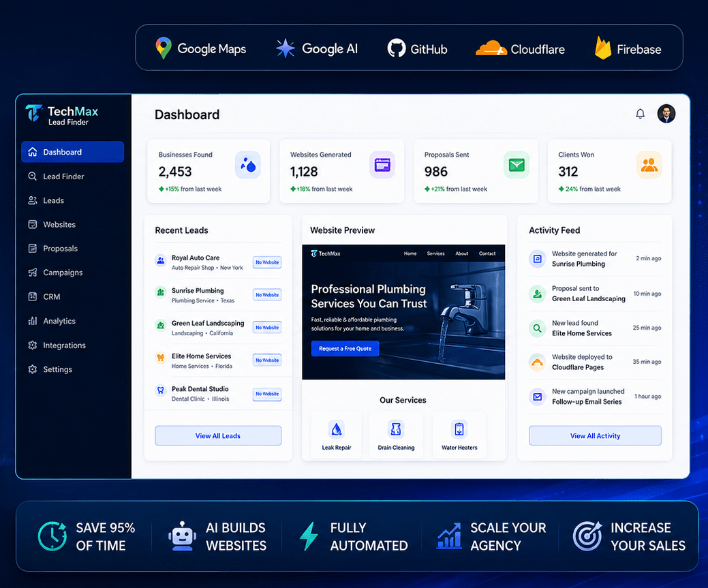Open Settings in the sidebar
The image size is (708, 588).
(73, 369)
